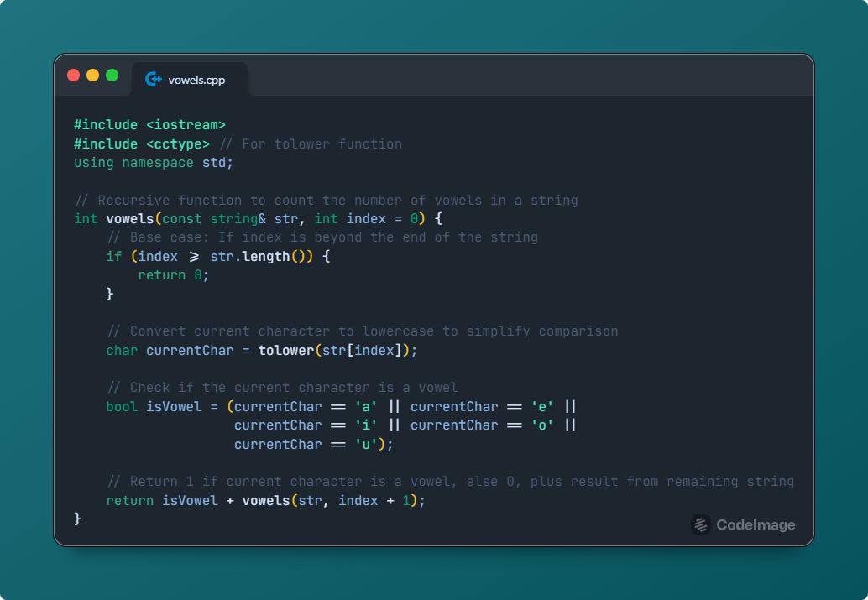Viewport: 868px width, 600px height.
Task: Click the character literal 'u'
Action: [x=366, y=445]
